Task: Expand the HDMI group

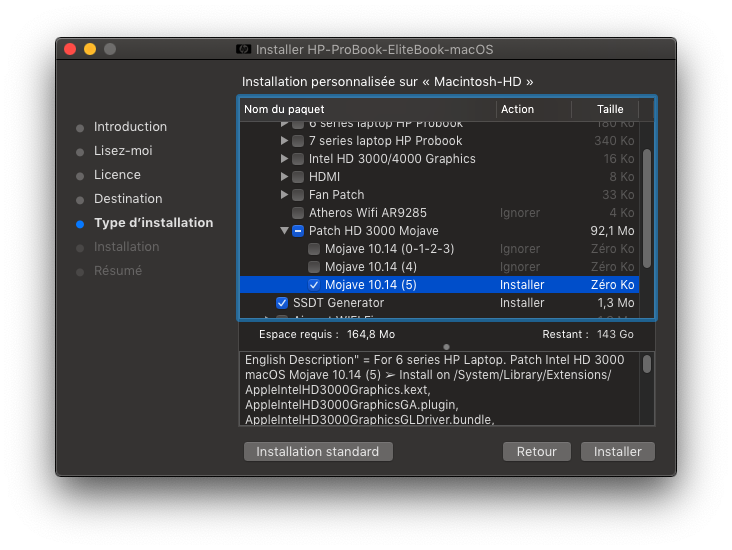Action: point(284,176)
